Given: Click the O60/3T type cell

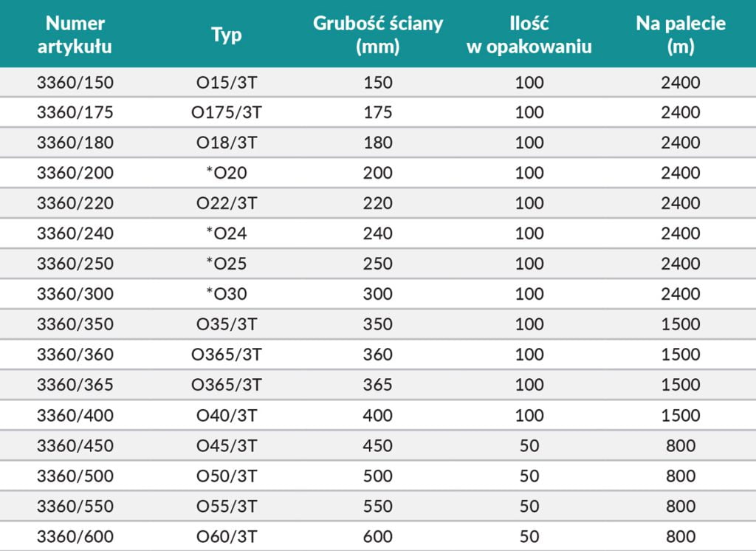Looking at the screenshot, I should 226,536.
